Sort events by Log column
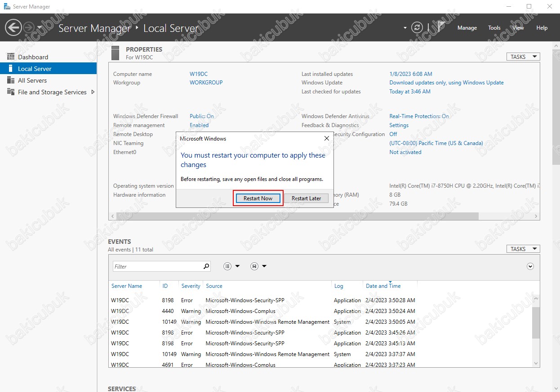 point(338,286)
